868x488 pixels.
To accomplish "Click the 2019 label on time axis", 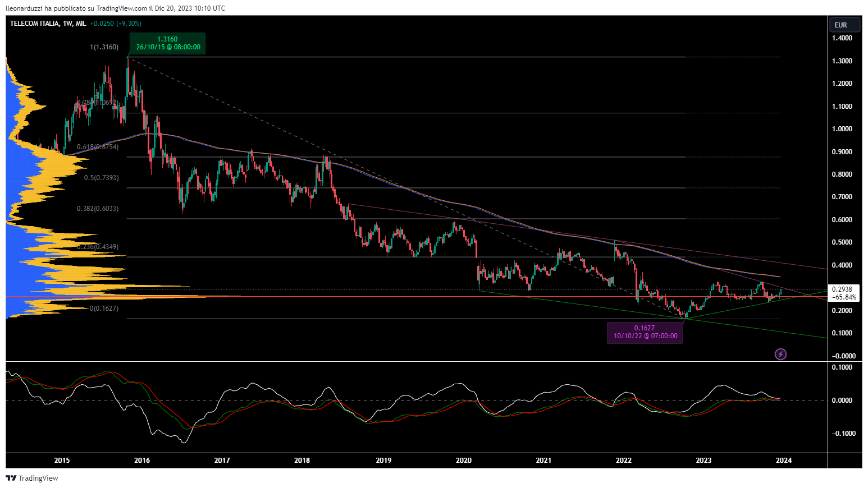I will 383,461.
